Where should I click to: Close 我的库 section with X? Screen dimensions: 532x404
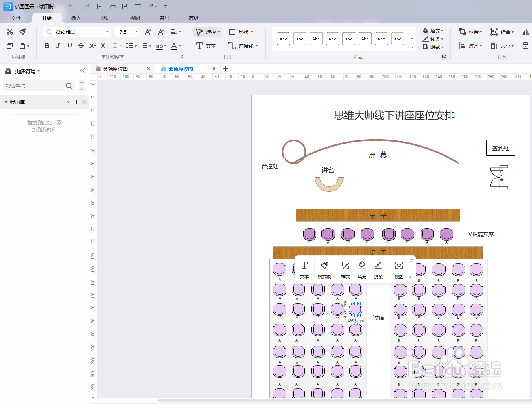pyautogui.click(x=84, y=102)
